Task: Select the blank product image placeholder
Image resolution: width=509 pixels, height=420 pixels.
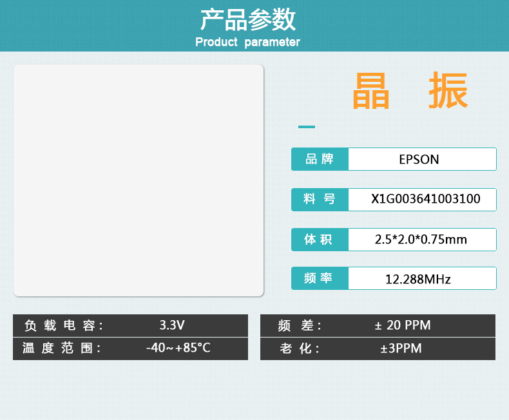Action: pyautogui.click(x=139, y=180)
